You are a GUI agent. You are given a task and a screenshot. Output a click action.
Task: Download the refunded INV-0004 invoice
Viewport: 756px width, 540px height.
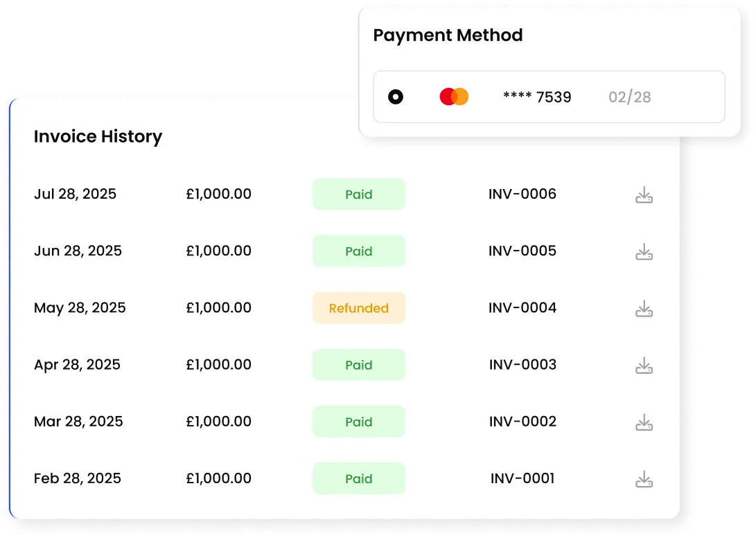tap(644, 309)
